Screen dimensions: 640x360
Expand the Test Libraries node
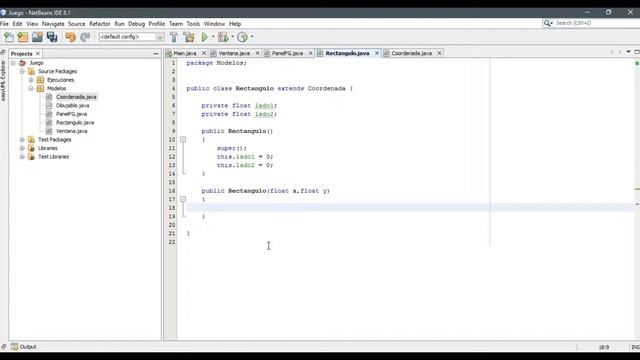tap(22, 157)
